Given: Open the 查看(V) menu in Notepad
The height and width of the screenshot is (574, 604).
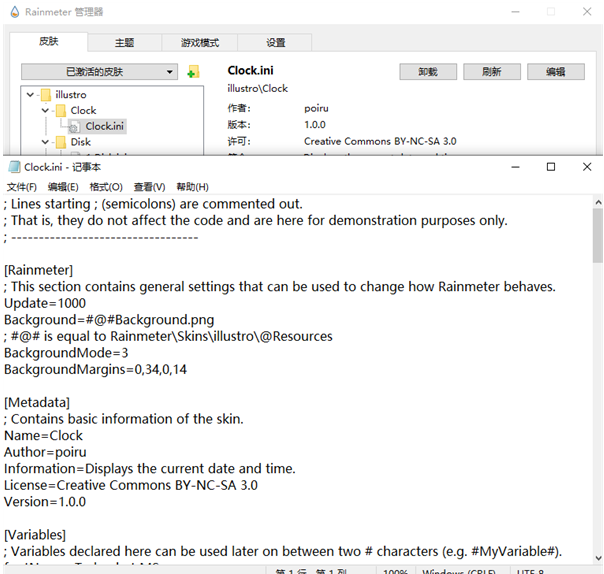Looking at the screenshot, I should pos(149,187).
